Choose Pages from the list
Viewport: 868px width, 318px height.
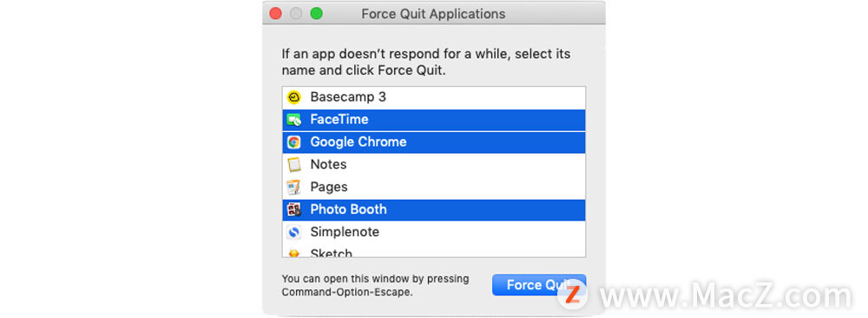(434, 188)
